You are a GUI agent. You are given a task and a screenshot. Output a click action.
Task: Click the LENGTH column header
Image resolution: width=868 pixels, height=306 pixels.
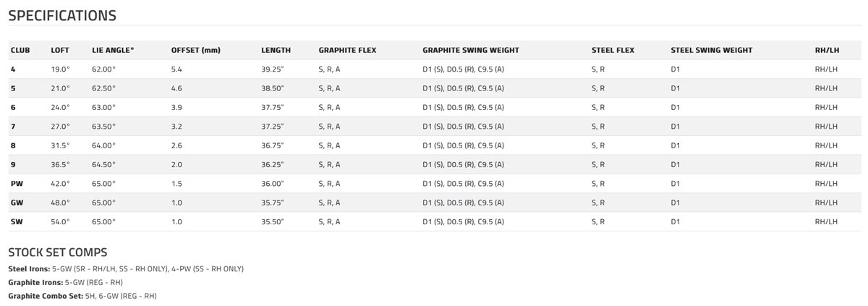coord(276,51)
